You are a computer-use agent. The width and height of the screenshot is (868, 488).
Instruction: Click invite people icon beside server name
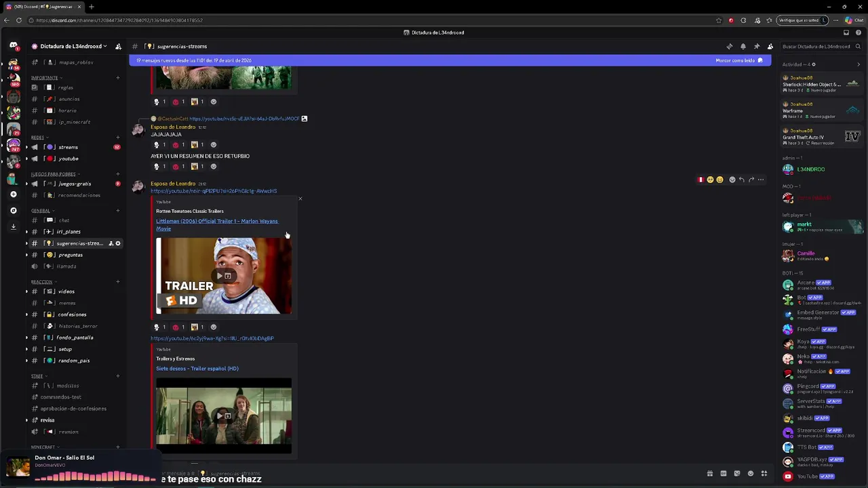pos(118,47)
